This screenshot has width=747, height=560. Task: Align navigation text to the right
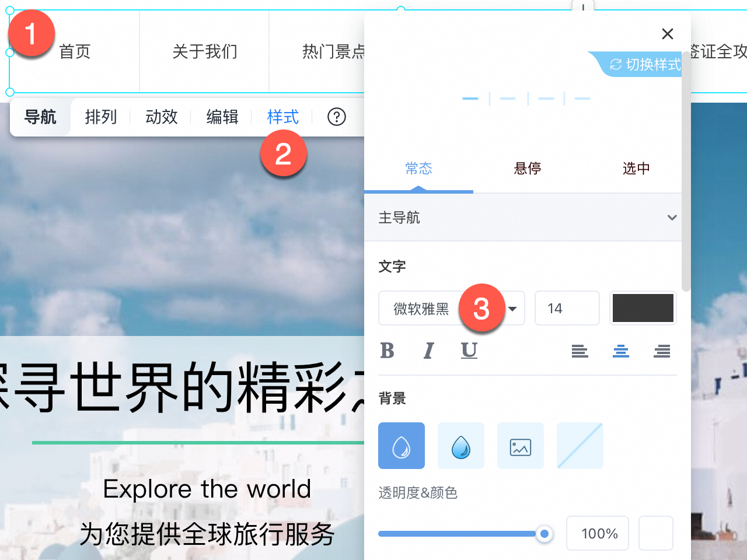pyautogui.click(x=662, y=351)
